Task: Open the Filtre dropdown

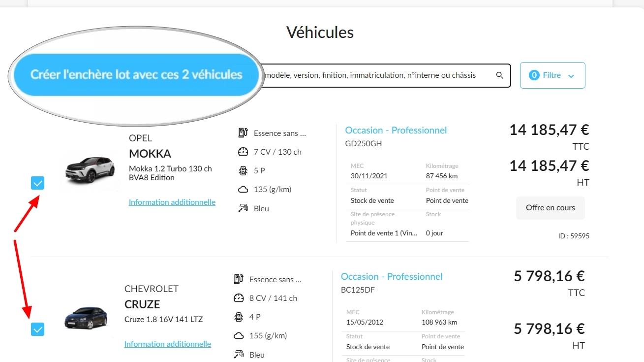Action: 552,75
